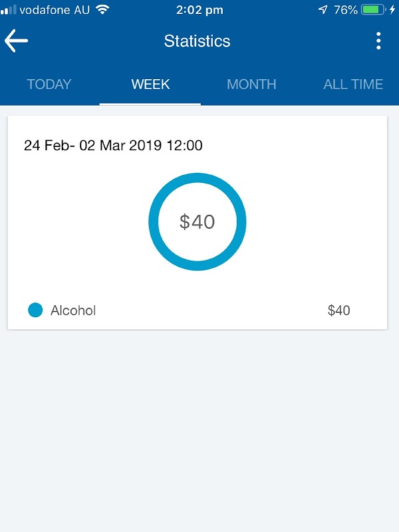Image resolution: width=399 pixels, height=532 pixels.
Task: Select the Alcohol category label
Action: click(x=73, y=310)
